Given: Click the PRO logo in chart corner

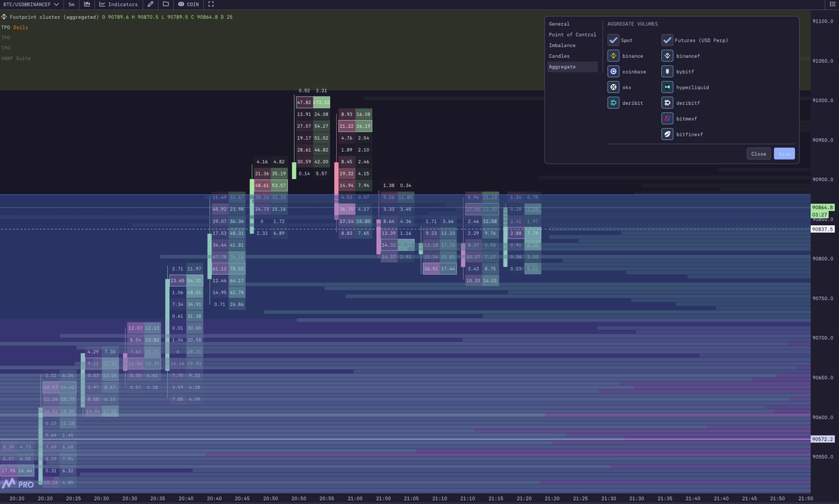Looking at the screenshot, I should pyautogui.click(x=17, y=484).
